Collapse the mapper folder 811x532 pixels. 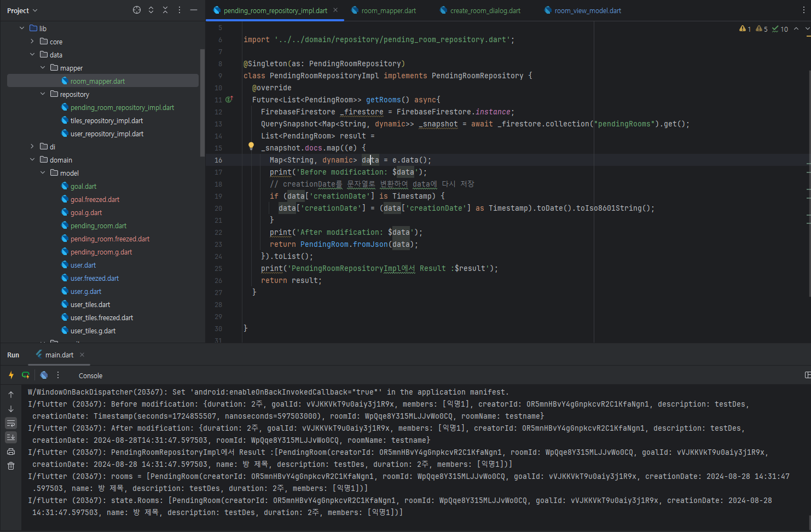pos(43,67)
